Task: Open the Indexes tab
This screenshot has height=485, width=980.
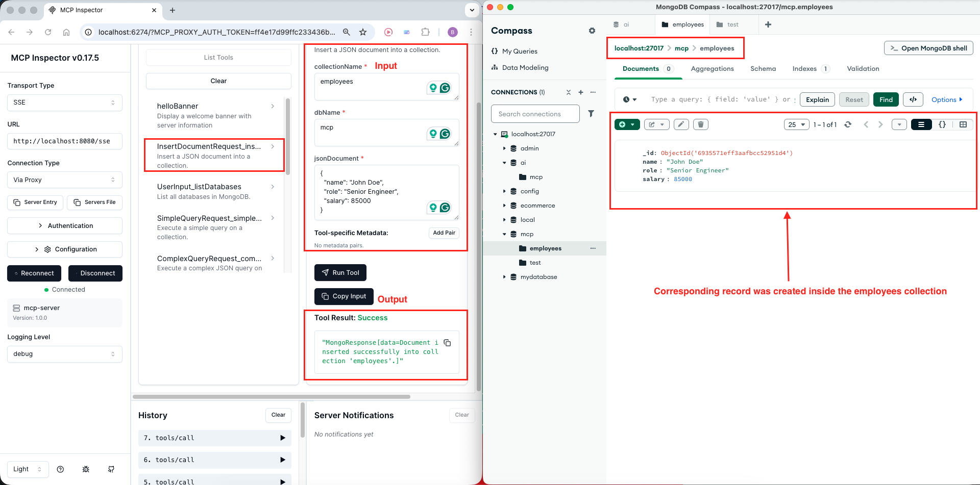Action: coord(804,69)
